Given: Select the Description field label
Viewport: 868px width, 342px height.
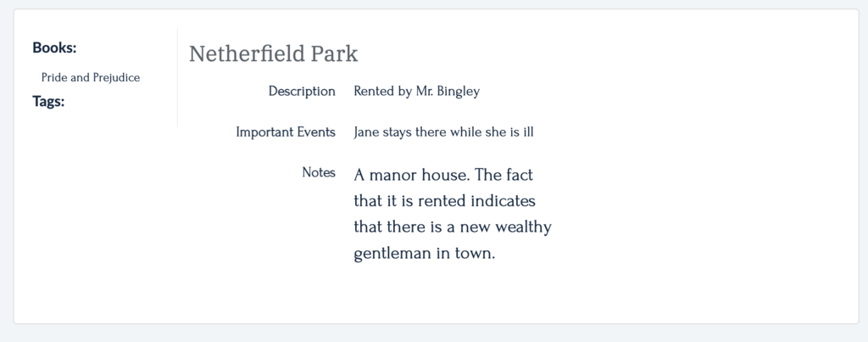Looking at the screenshot, I should pyautogui.click(x=302, y=91).
